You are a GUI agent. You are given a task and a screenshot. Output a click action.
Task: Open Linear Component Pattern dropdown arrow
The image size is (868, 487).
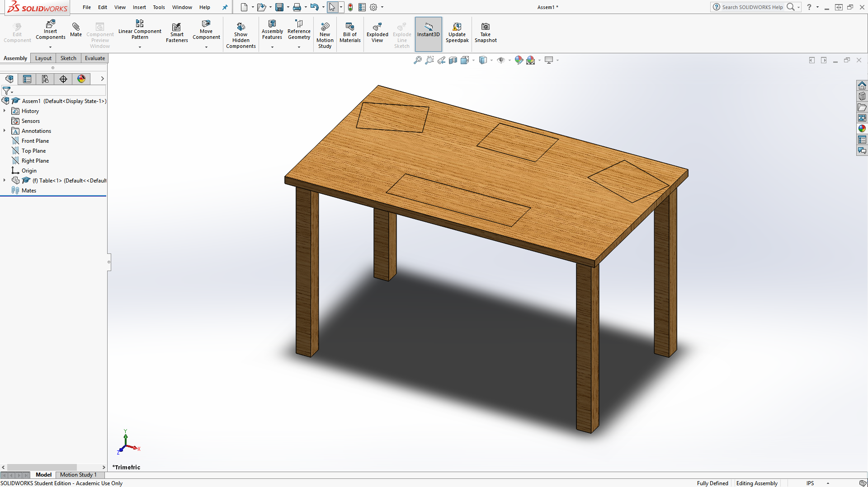point(140,47)
